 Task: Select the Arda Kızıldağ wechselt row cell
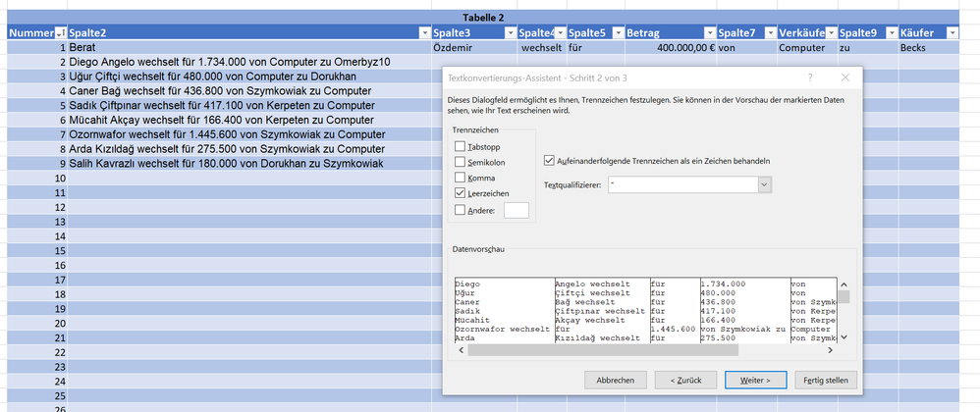(x=249, y=149)
